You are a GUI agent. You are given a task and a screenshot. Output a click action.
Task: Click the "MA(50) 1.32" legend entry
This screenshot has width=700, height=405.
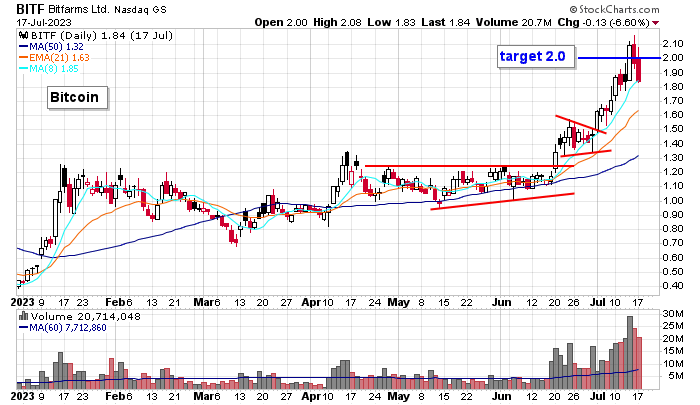pyautogui.click(x=56, y=46)
